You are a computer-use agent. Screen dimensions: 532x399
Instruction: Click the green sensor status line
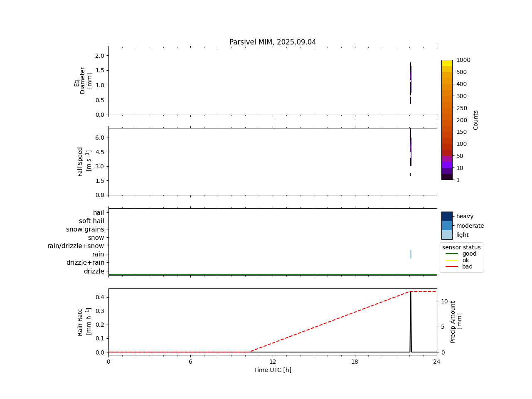[x=273, y=275]
